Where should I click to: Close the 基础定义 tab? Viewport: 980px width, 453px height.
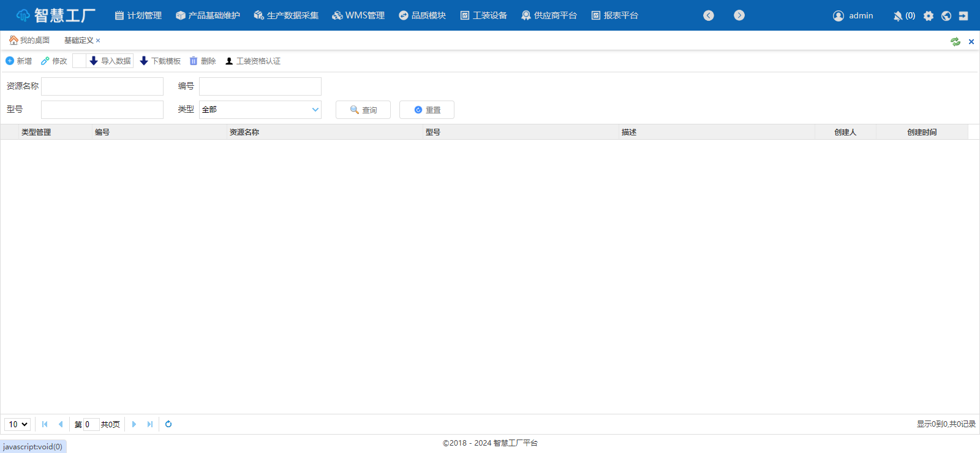pos(98,40)
